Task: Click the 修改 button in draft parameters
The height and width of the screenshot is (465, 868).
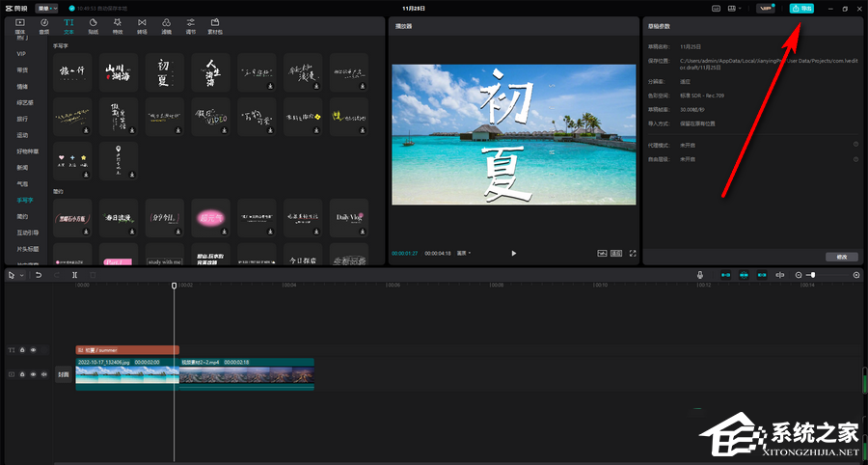Action: click(841, 257)
